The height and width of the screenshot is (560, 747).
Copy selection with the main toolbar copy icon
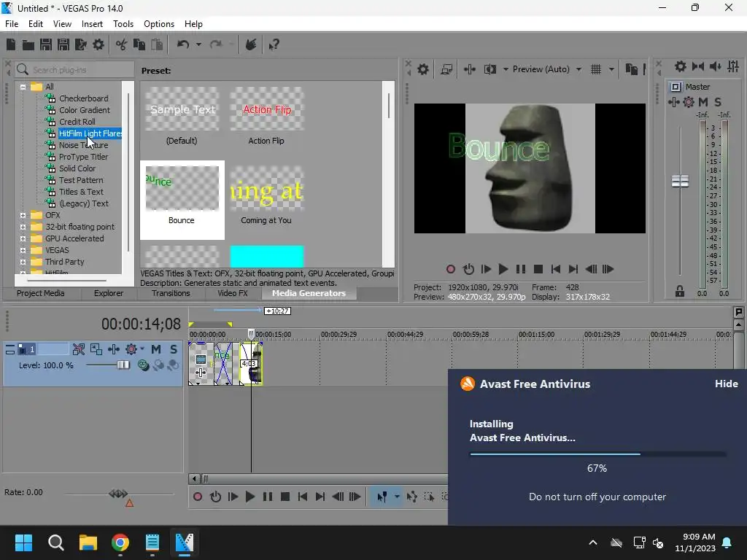(139, 44)
